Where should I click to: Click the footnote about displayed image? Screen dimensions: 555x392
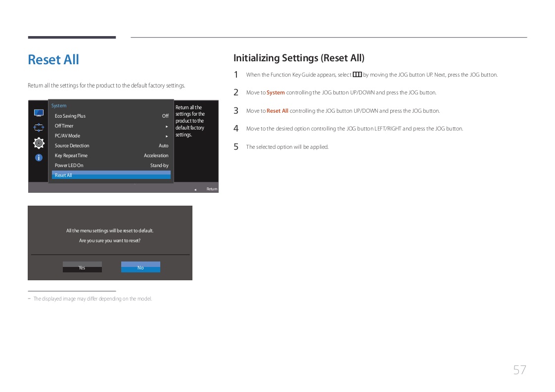point(92,299)
